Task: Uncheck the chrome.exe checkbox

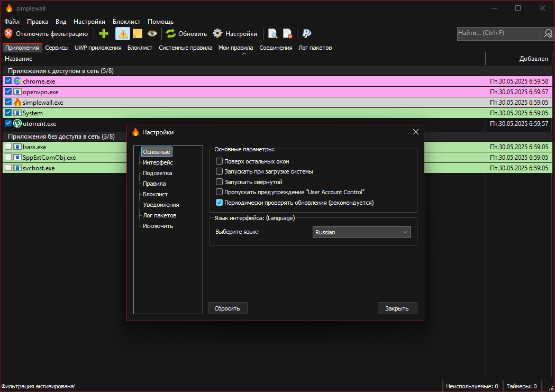Action: tap(8, 81)
